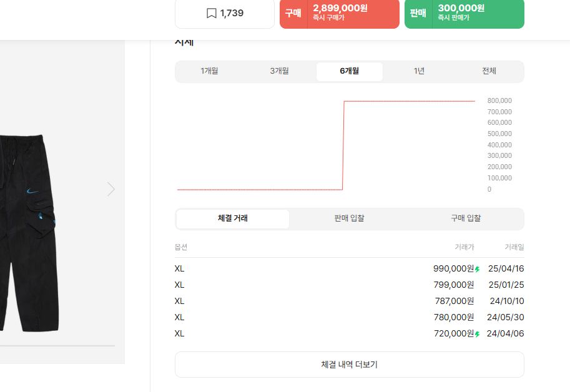
Task: Switch to the 판매 입찰 tab
Action: click(349, 218)
